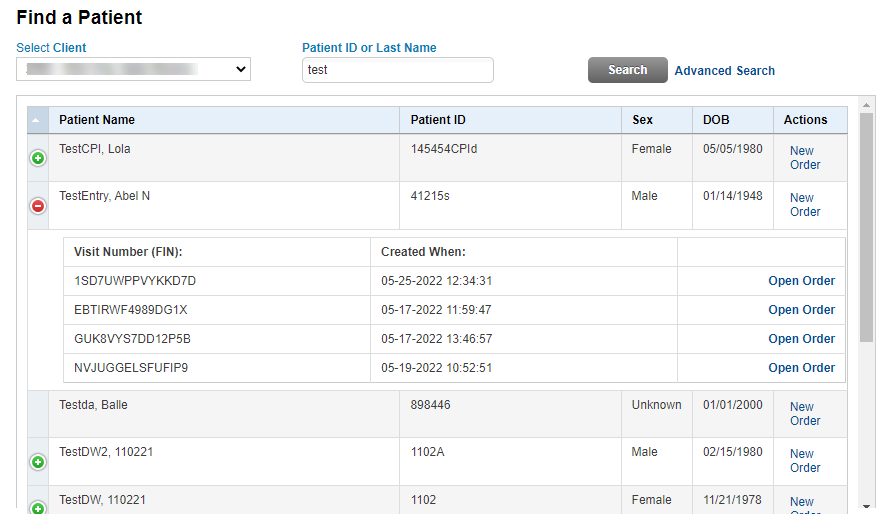Collapse visits for TestEntry, Abel N

tap(38, 206)
